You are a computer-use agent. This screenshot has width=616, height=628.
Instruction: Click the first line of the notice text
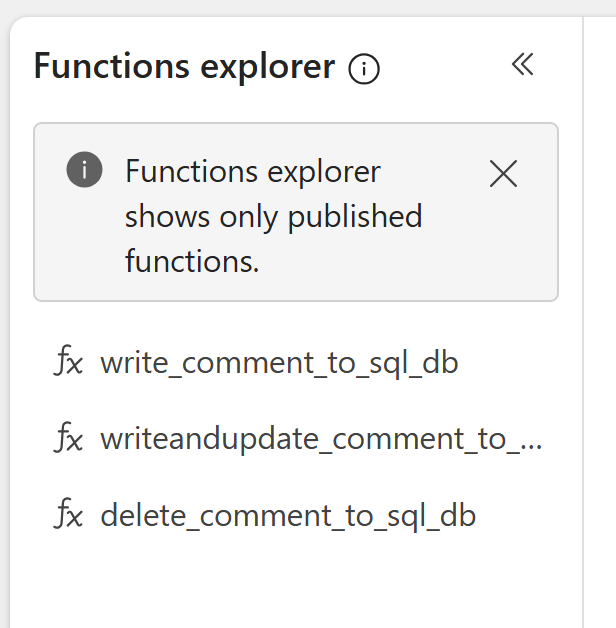(252, 171)
